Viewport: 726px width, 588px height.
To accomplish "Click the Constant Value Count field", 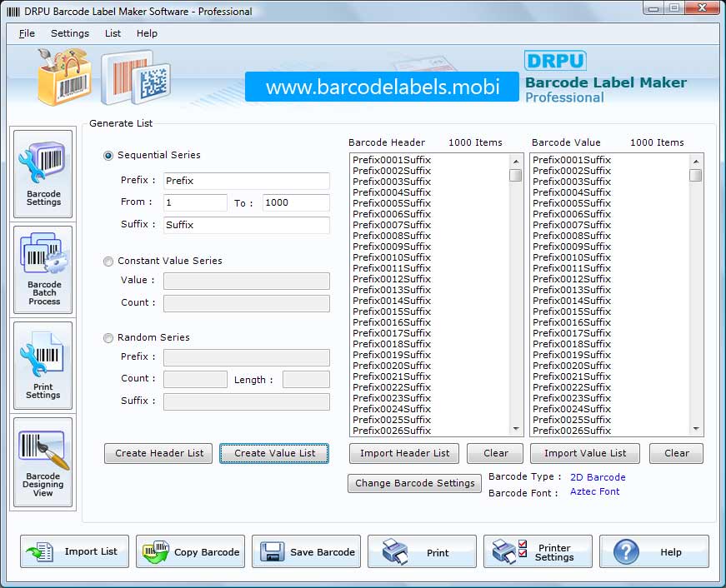I will pyautogui.click(x=247, y=303).
